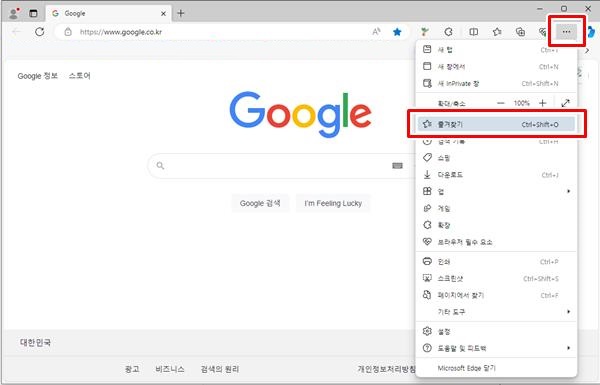Open the green sprout extension icon
The height and width of the screenshot is (385, 600).
coord(424,32)
